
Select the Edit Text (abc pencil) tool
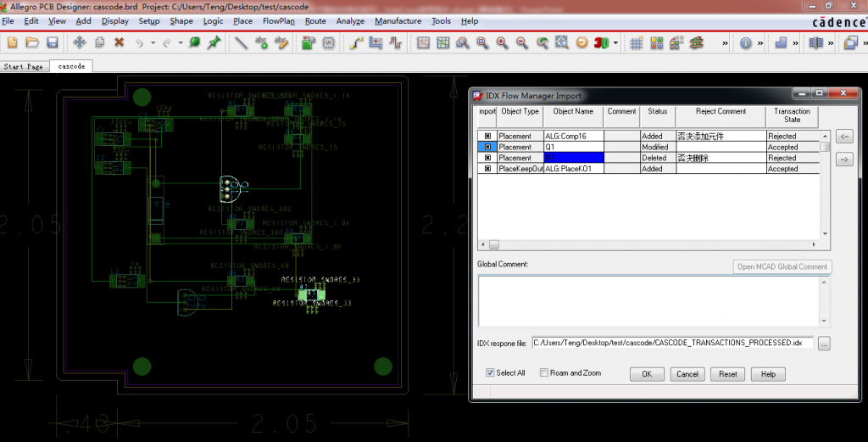(x=281, y=42)
